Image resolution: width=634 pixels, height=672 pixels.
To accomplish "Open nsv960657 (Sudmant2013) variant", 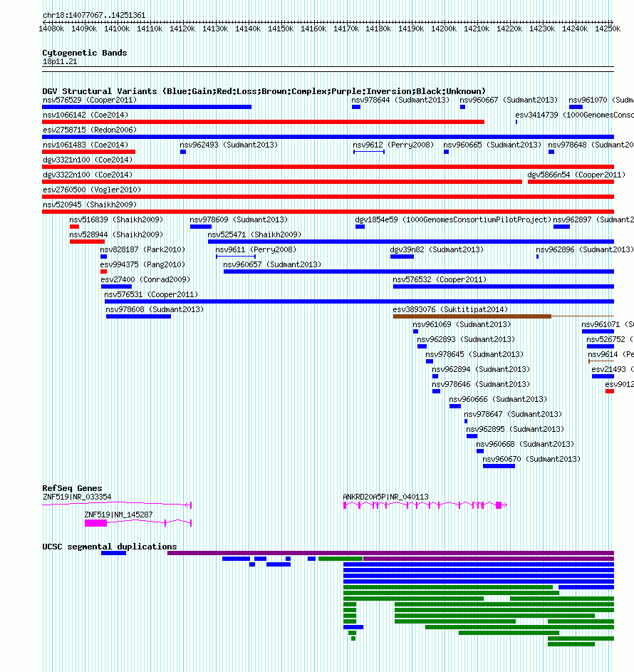I will 272,264.
